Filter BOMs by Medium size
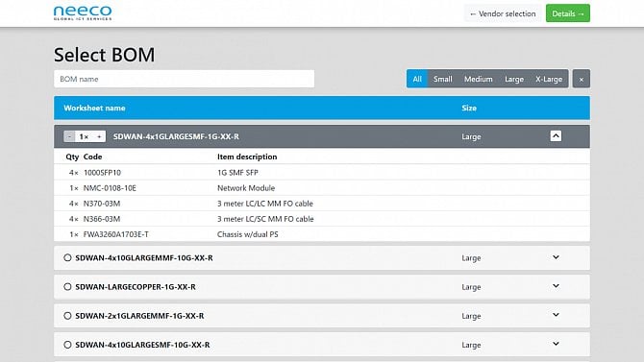The image size is (644, 362). pyautogui.click(x=478, y=79)
